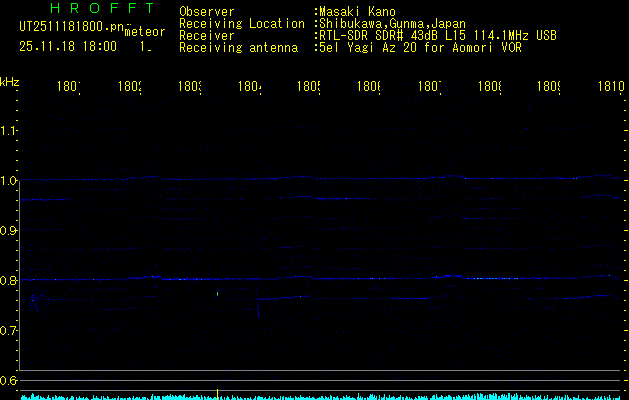The width and height of the screenshot is (629, 400).
Task: Select the 1805 time axis marker
Action: (308, 88)
